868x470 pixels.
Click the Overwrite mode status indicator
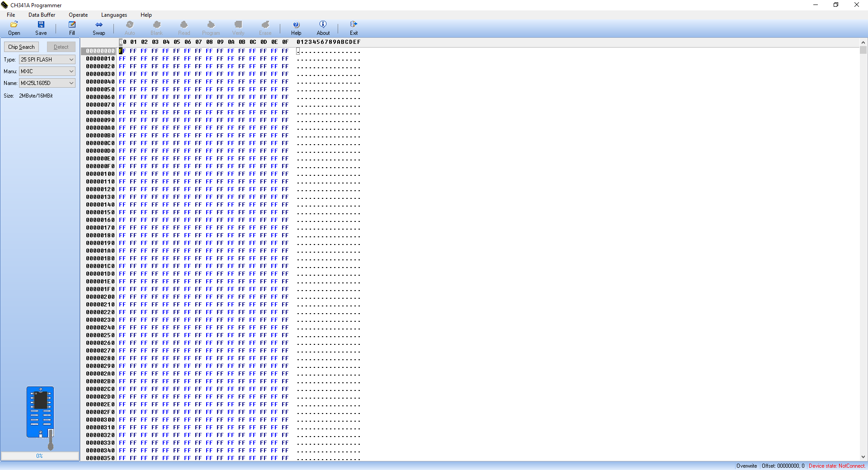746,466
